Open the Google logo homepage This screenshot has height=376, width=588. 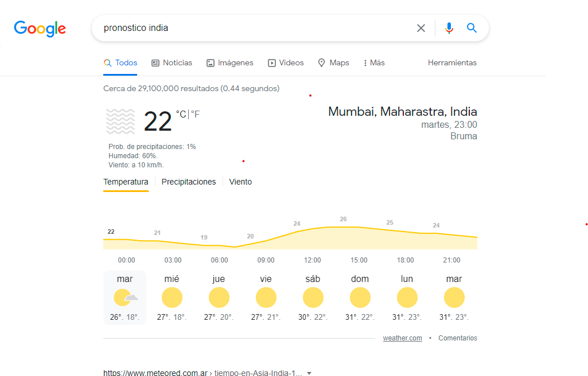point(40,29)
